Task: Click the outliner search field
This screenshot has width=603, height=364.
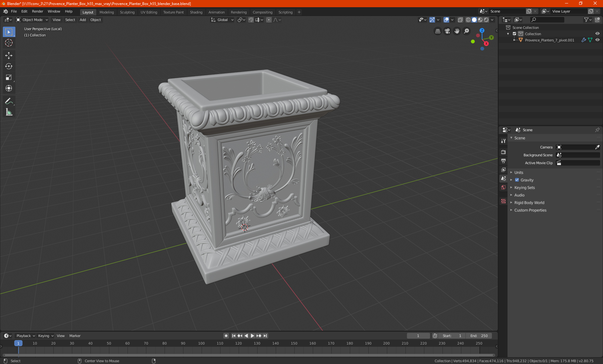Action: pos(547,20)
